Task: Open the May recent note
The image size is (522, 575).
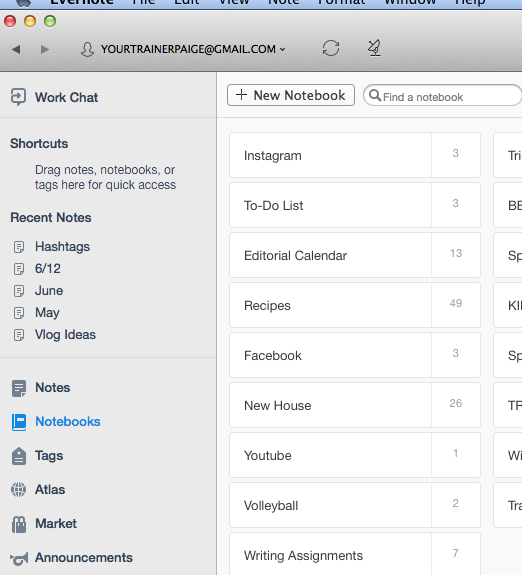Action: (x=47, y=313)
